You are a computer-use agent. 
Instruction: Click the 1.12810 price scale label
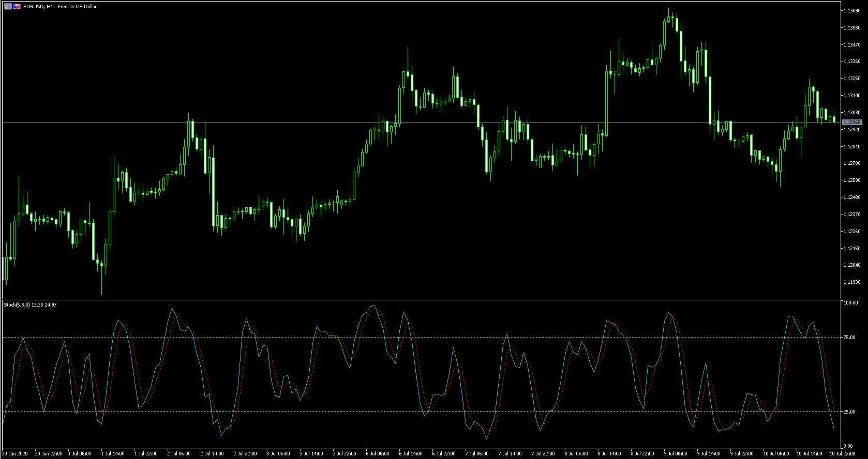[x=852, y=147]
